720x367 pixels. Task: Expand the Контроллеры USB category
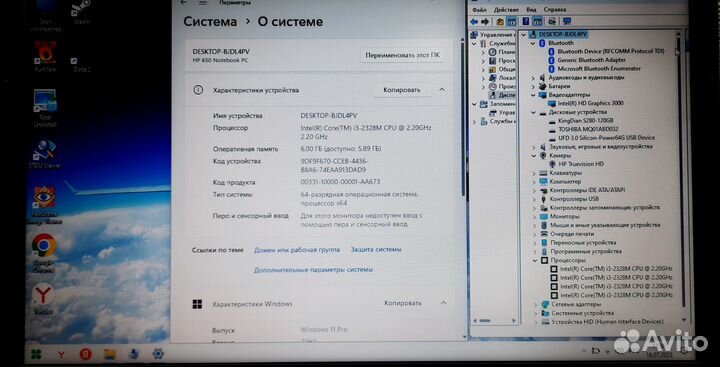click(x=534, y=199)
